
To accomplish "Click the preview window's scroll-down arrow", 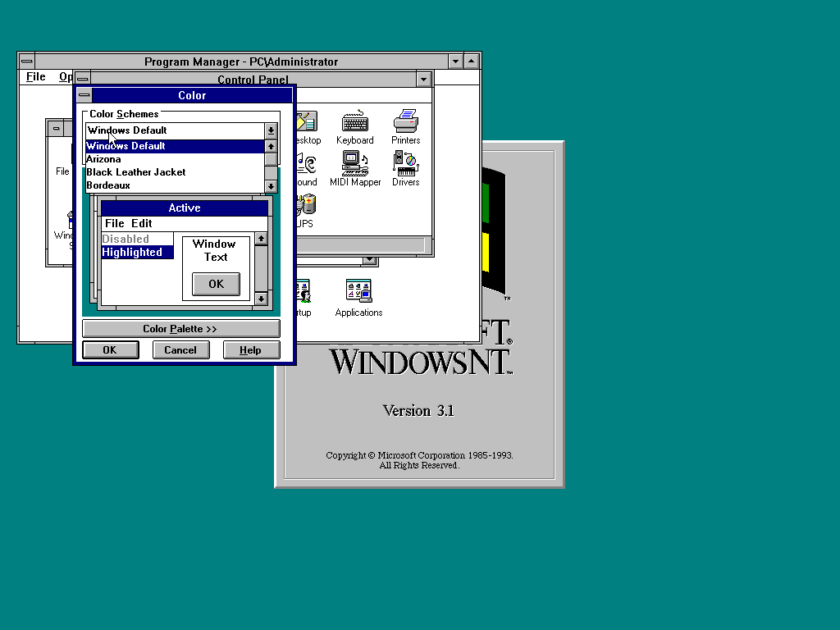I will point(261,299).
